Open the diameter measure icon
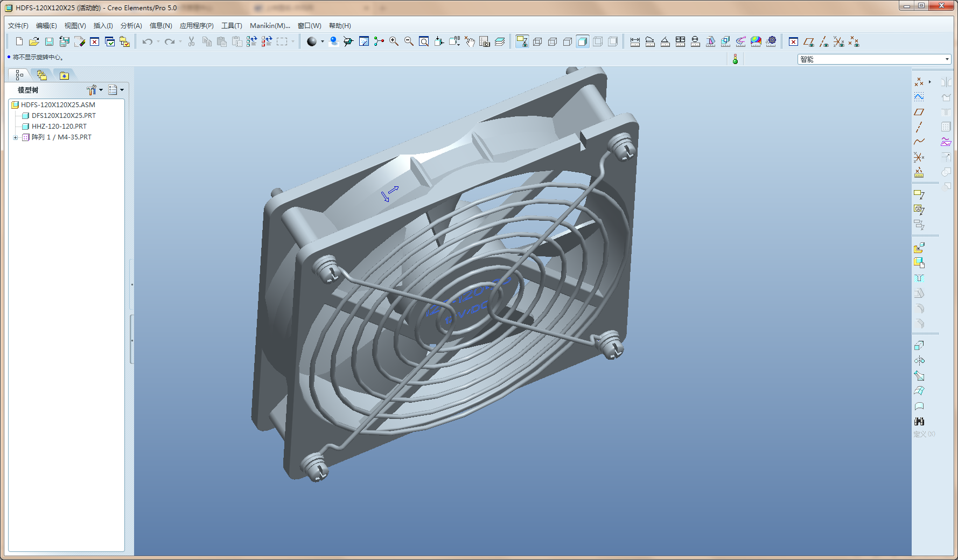958x560 pixels. click(696, 41)
